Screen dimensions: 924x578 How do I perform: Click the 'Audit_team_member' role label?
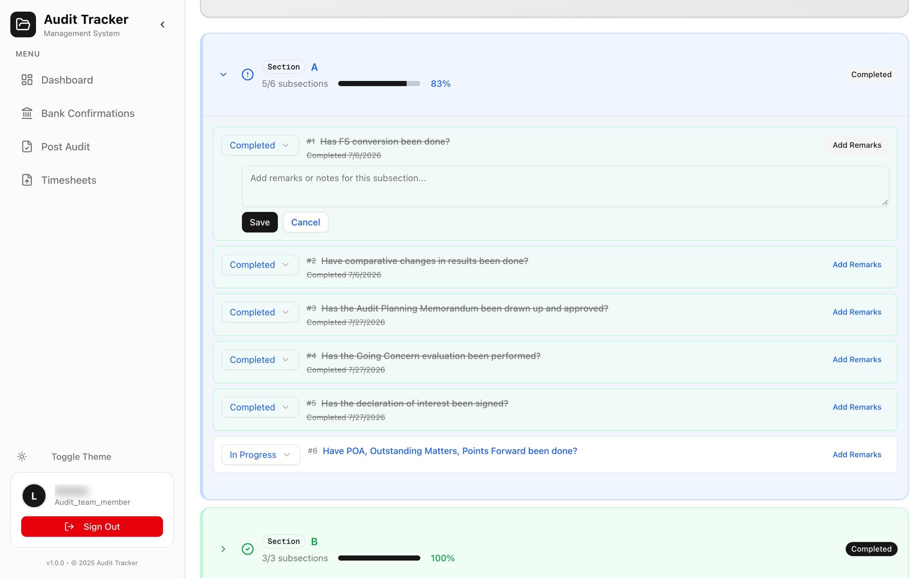pyautogui.click(x=92, y=502)
